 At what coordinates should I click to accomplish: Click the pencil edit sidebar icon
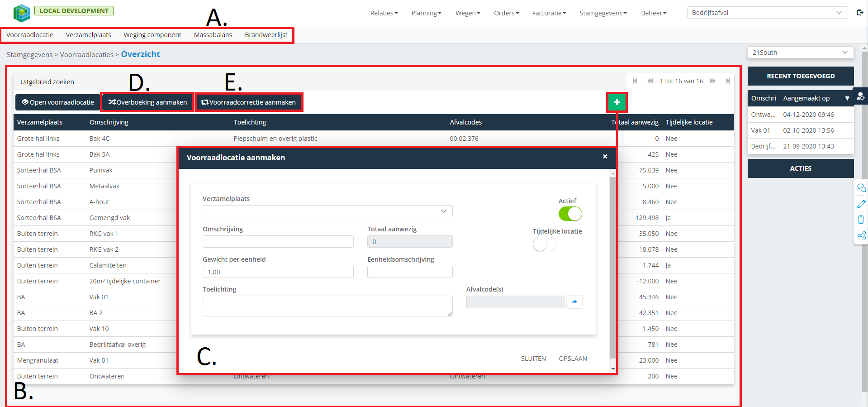point(861,204)
